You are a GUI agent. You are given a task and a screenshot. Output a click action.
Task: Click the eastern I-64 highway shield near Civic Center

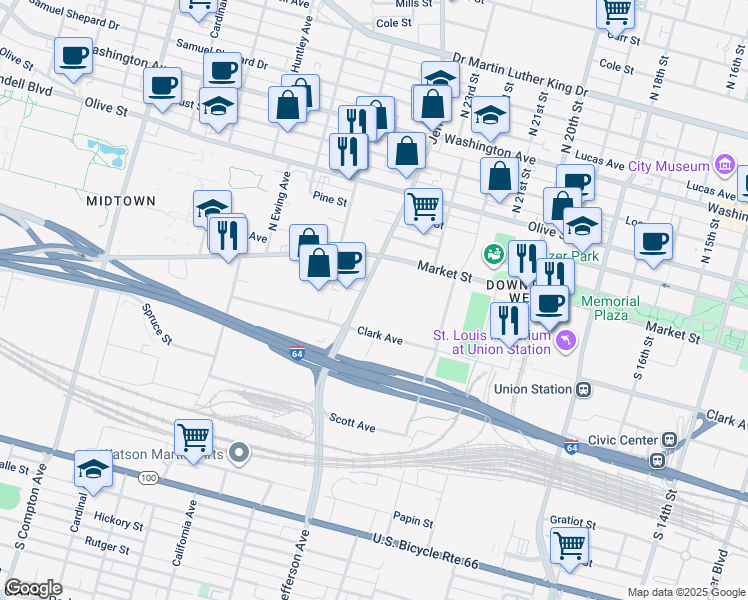click(571, 446)
